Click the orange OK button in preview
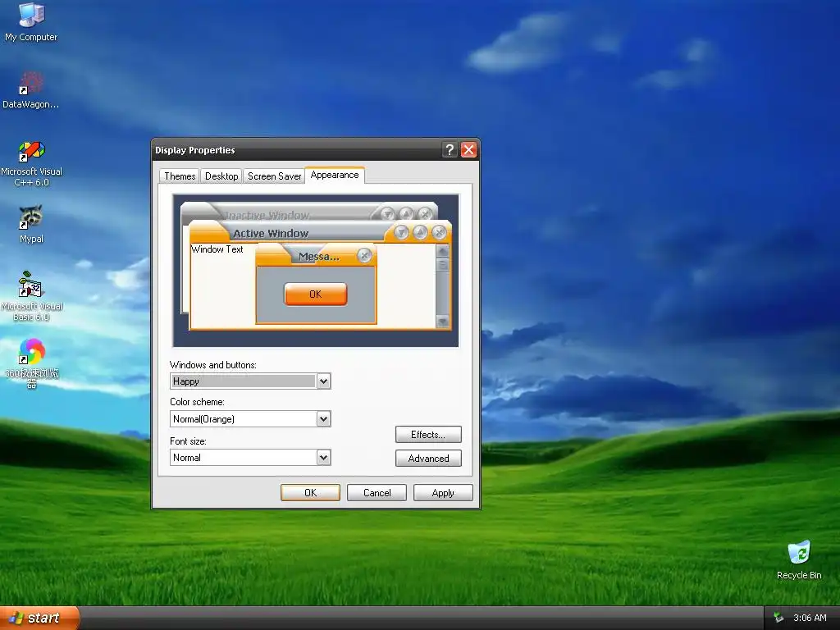 [316, 294]
